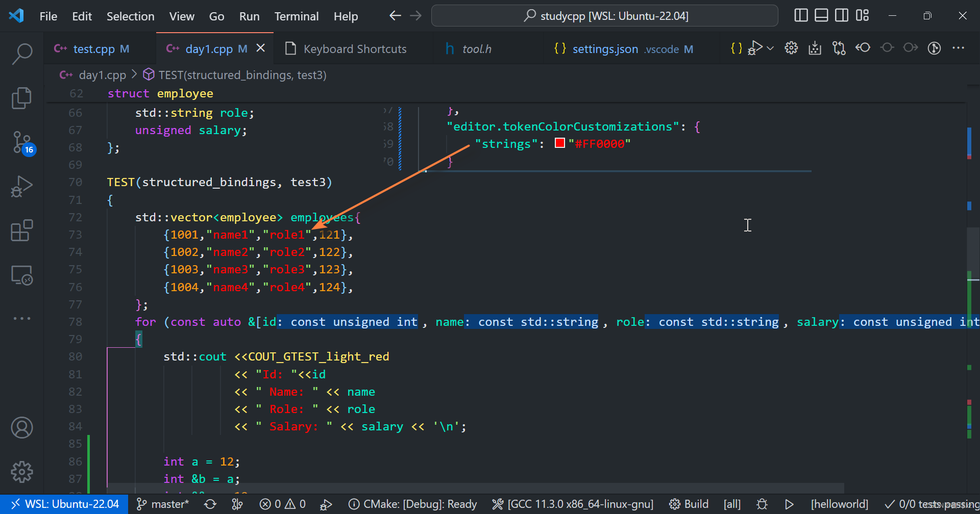The height and width of the screenshot is (514, 980).
Task: Open the Terminal menu
Action: point(296,16)
